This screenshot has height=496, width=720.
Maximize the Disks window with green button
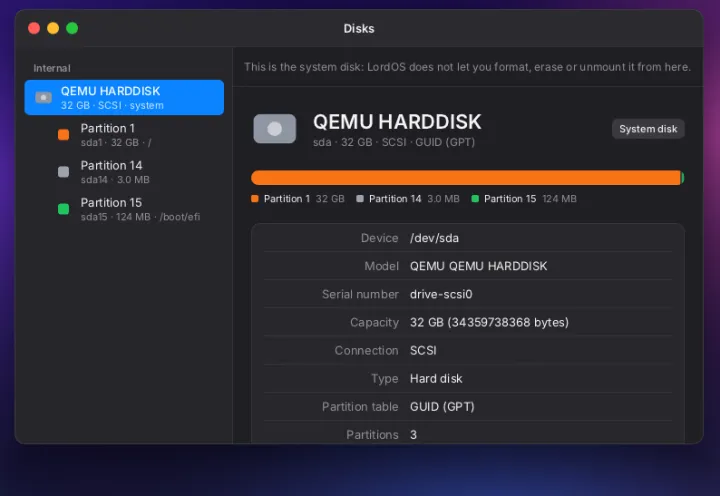[72, 28]
